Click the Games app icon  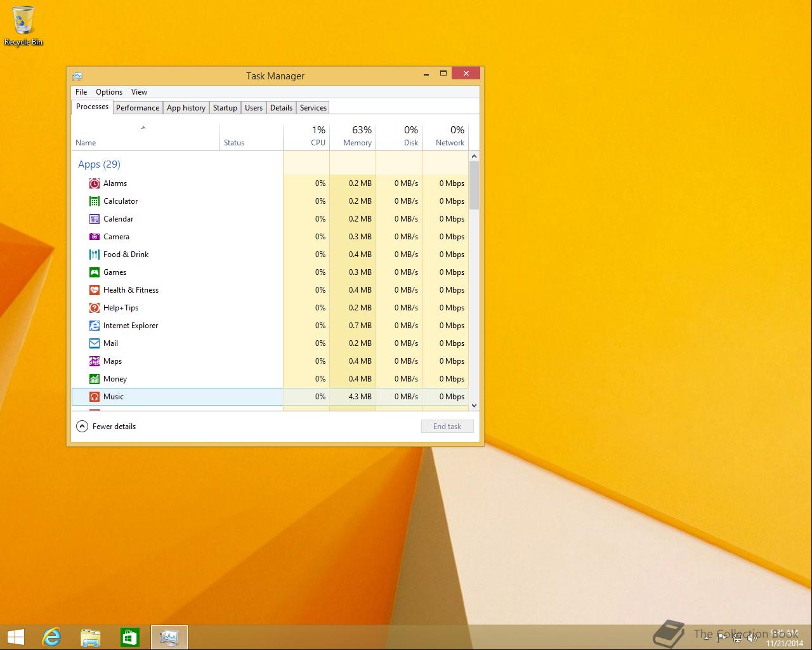[x=95, y=272]
